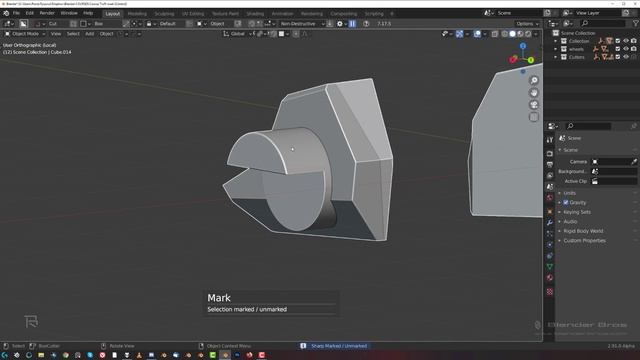Click the pan view hand icon in viewport
This screenshot has width=640, height=360.
534,93
